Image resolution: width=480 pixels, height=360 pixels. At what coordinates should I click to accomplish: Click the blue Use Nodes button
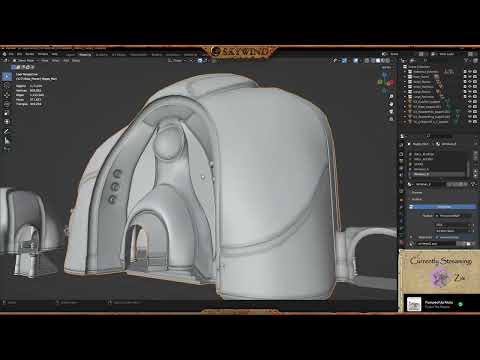pos(443,207)
